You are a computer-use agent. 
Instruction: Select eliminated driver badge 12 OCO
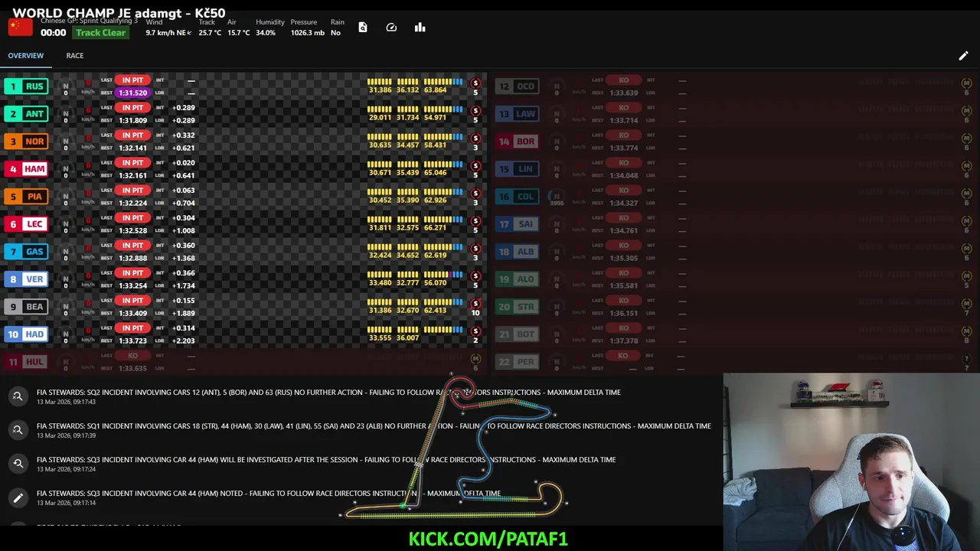coord(517,86)
